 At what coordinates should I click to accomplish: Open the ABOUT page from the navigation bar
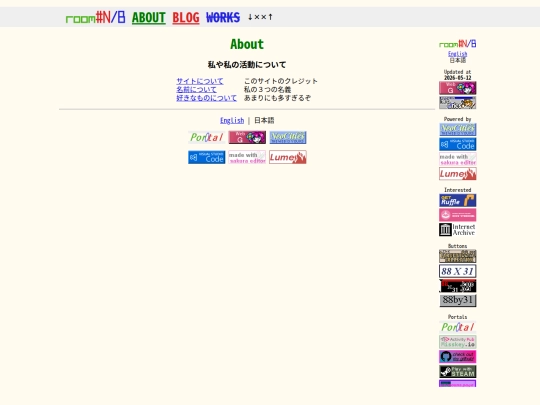(x=149, y=17)
